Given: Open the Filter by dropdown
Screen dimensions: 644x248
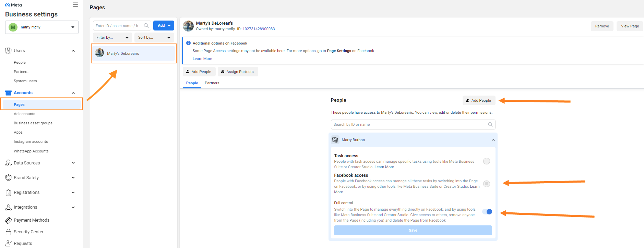Looking at the screenshot, I should pos(112,37).
